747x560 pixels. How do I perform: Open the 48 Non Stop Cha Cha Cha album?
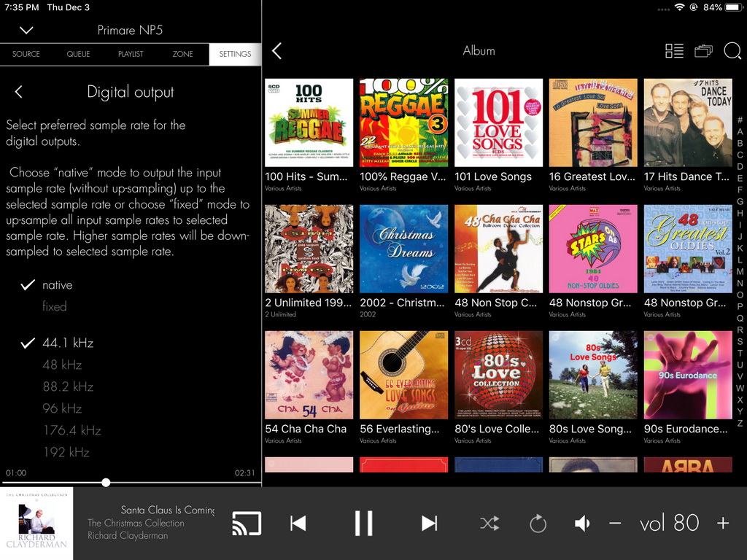coord(499,249)
